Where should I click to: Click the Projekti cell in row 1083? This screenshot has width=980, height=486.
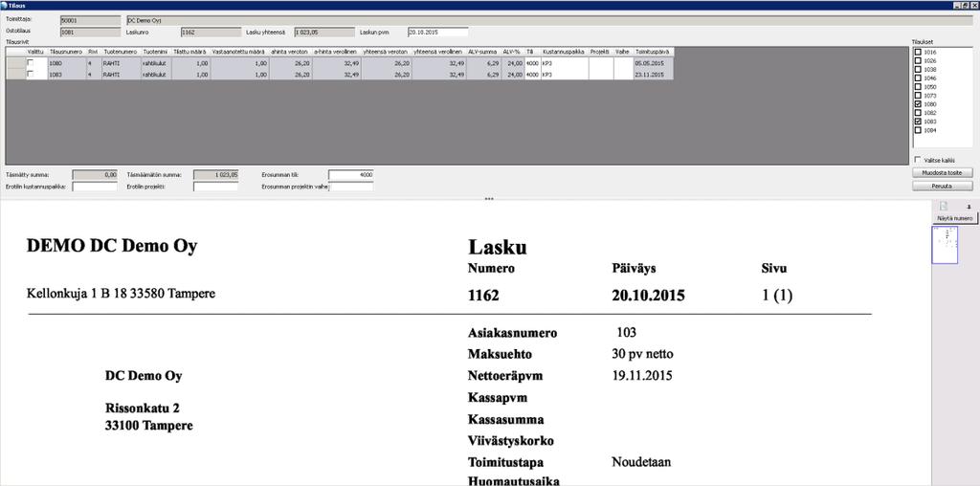(601, 74)
